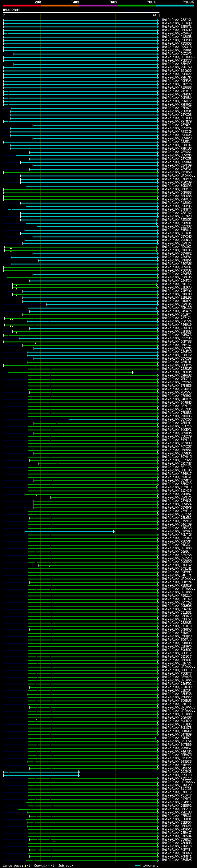Select label UniRef100_P15115
Viewport: 197px width, 868px height.
177,779
